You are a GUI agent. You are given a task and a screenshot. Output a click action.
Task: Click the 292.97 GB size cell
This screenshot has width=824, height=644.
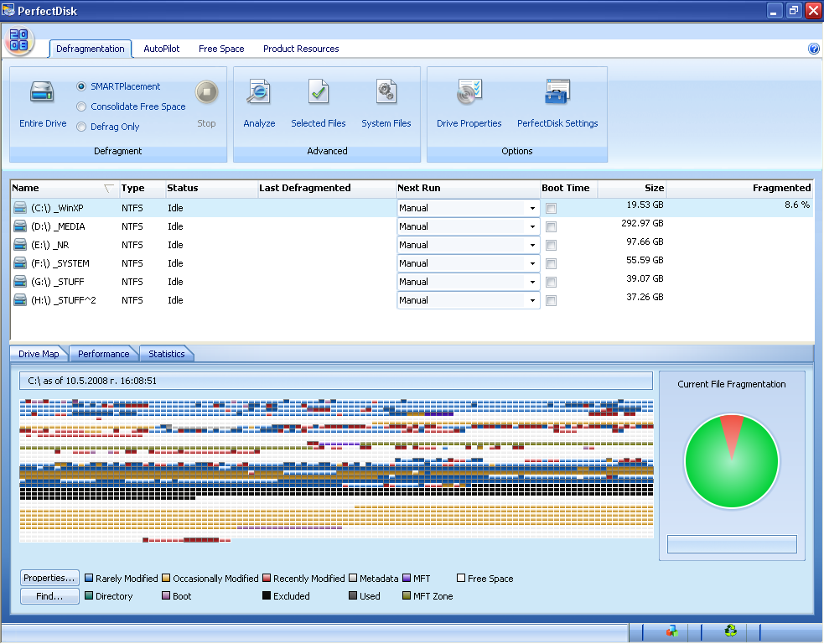642,223
